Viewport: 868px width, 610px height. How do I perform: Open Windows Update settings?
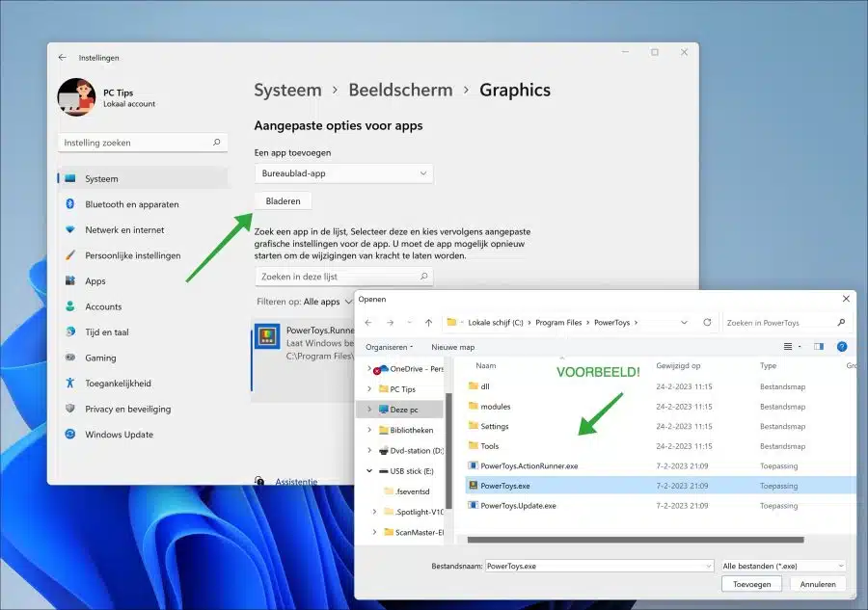click(x=143, y=435)
